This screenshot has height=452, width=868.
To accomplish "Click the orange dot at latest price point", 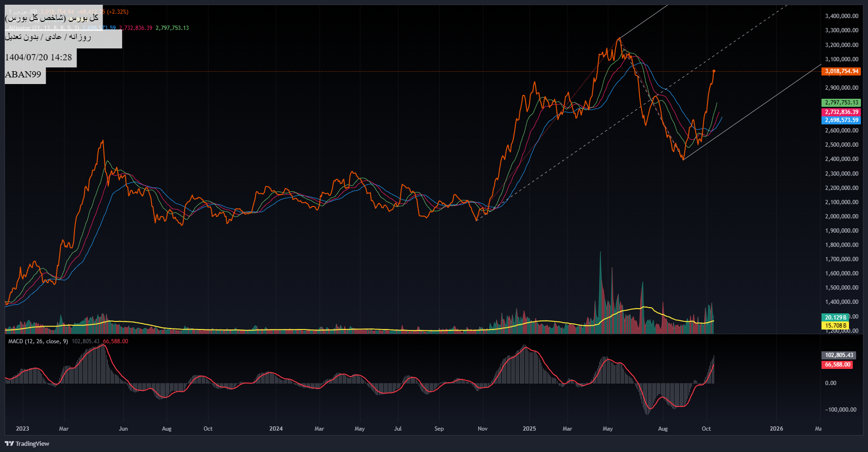I will point(714,71).
